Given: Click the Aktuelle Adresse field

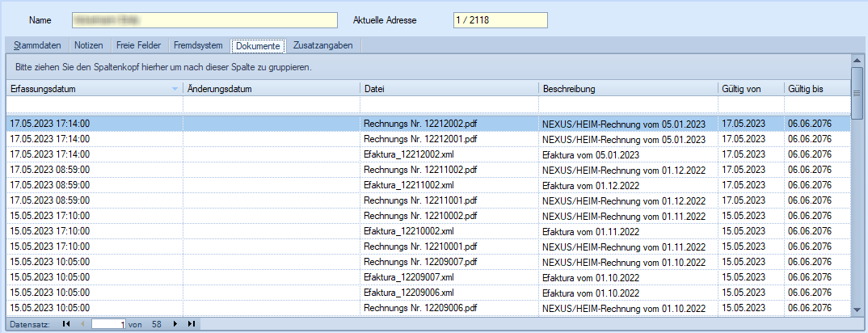Looking at the screenshot, I should [500, 19].
